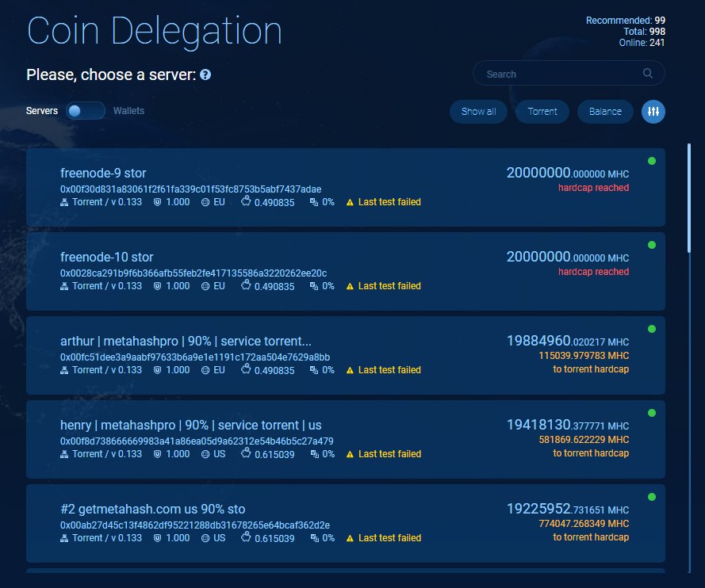This screenshot has height=588, width=705.
Task: Open the filter sliders icon button
Action: click(x=653, y=112)
